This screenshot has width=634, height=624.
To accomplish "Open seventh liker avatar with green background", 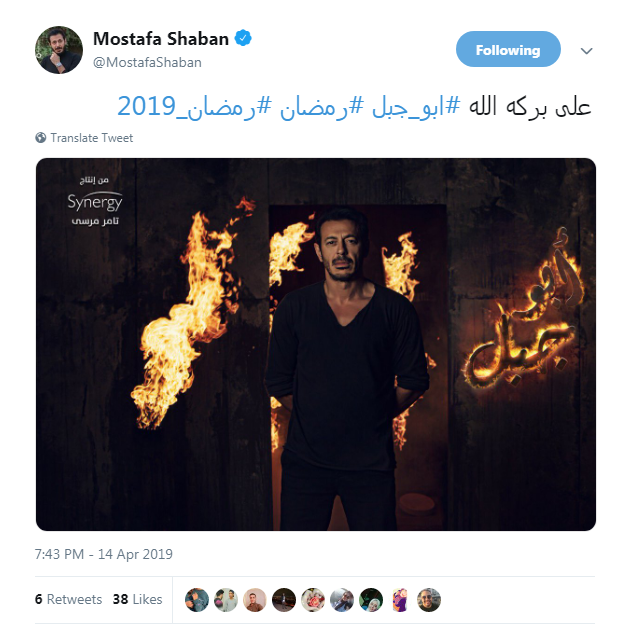I will click(x=371, y=599).
